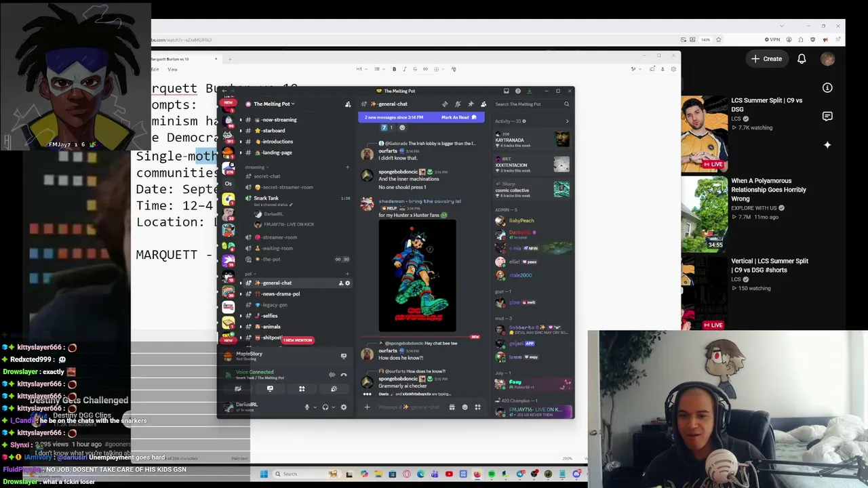Click the plus attach button in message box

point(367,407)
